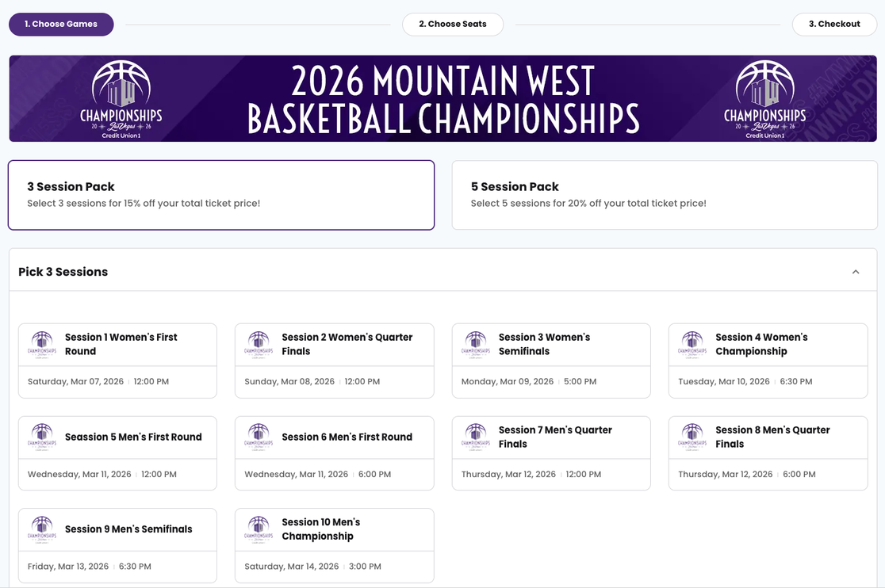Click the 2026 Mountain West Basketball Championships banner

pyautogui.click(x=442, y=99)
